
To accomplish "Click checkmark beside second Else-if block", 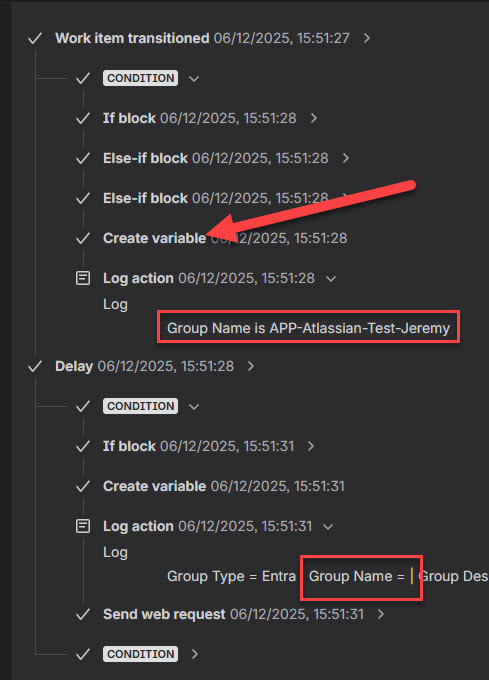I will point(83,198).
